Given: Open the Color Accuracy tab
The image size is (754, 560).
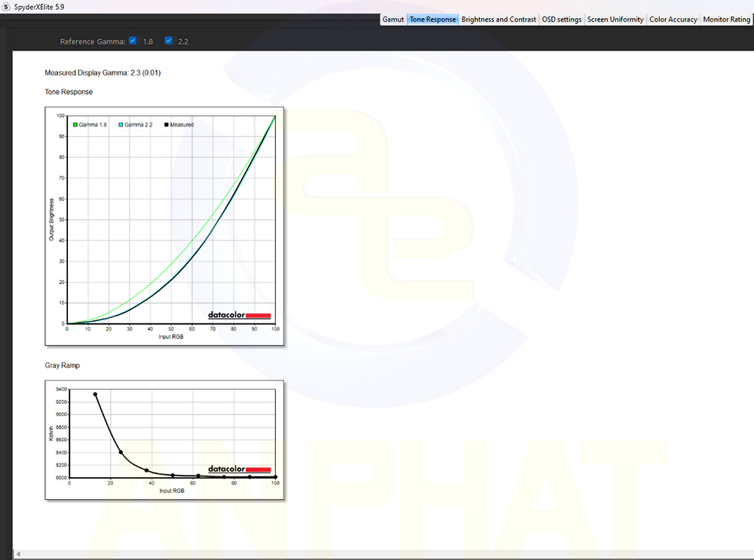Looking at the screenshot, I should coord(673,20).
